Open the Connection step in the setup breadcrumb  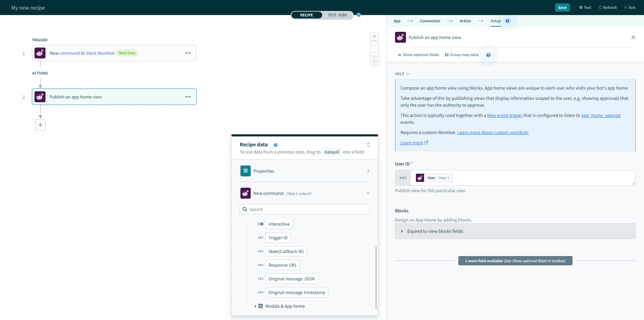point(430,21)
